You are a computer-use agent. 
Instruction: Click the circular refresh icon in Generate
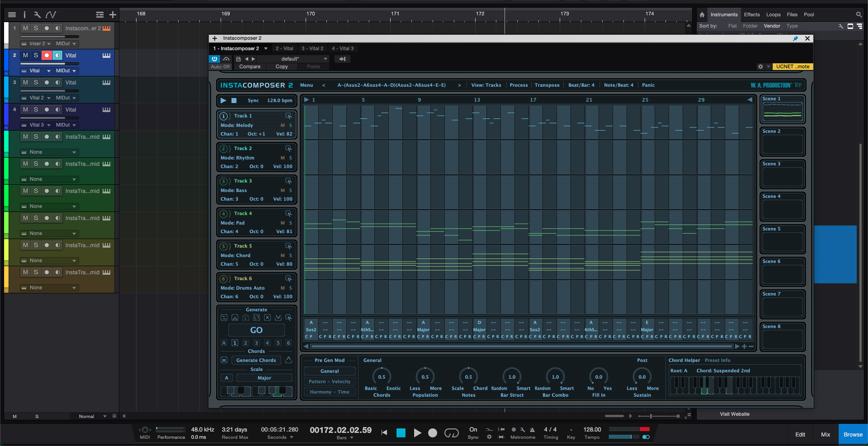click(256, 318)
